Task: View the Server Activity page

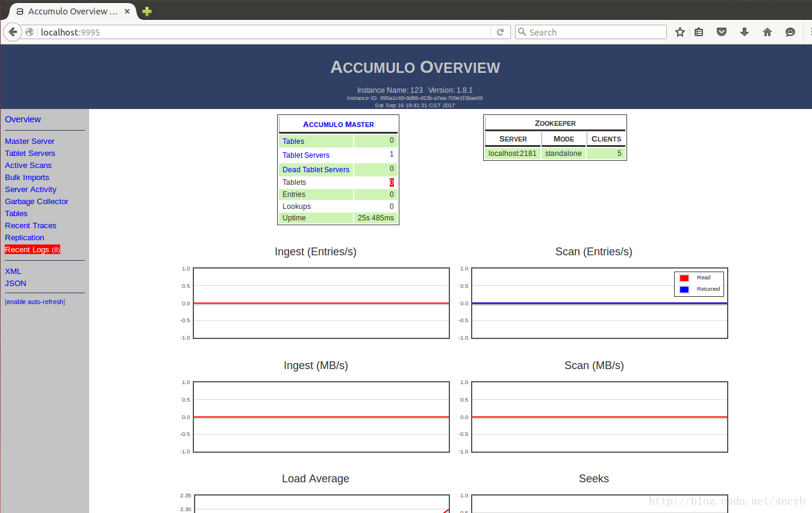Action: pyautogui.click(x=31, y=189)
